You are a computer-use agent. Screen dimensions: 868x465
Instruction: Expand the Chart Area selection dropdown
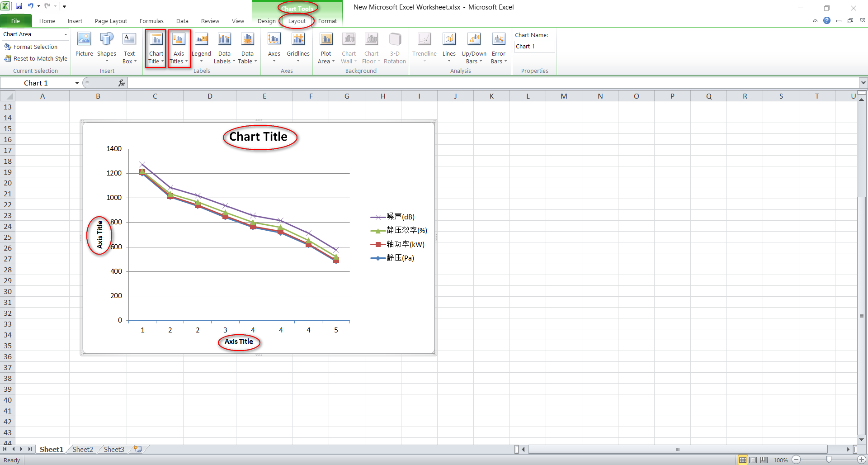click(66, 34)
